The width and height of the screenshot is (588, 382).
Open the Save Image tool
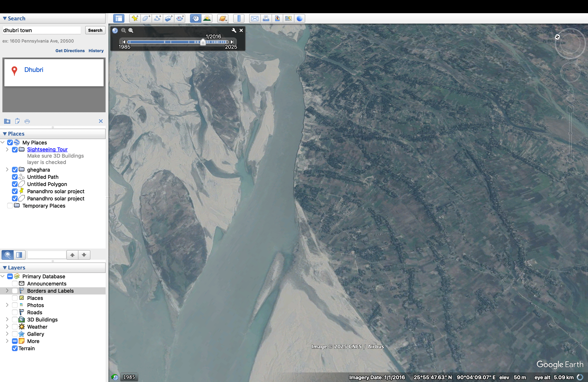coord(277,18)
